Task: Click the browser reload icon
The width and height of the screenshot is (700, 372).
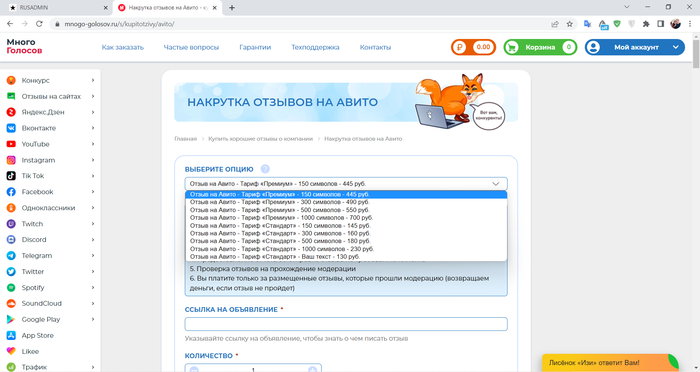Action: point(39,24)
